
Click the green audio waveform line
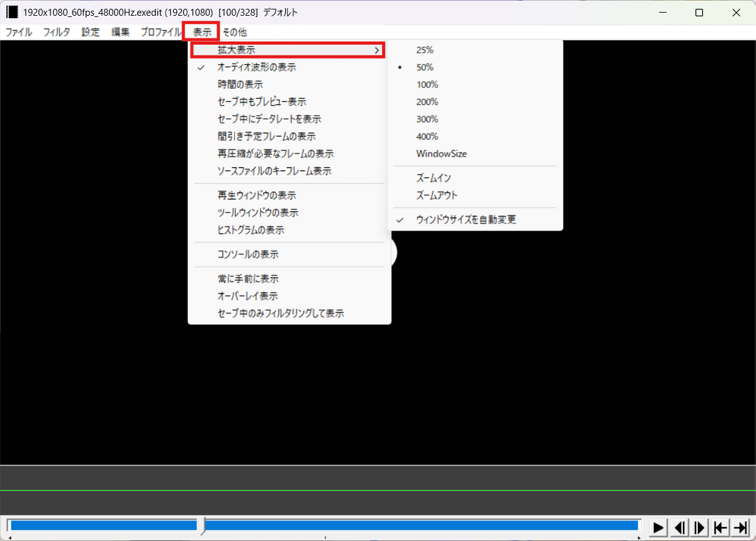click(378, 490)
